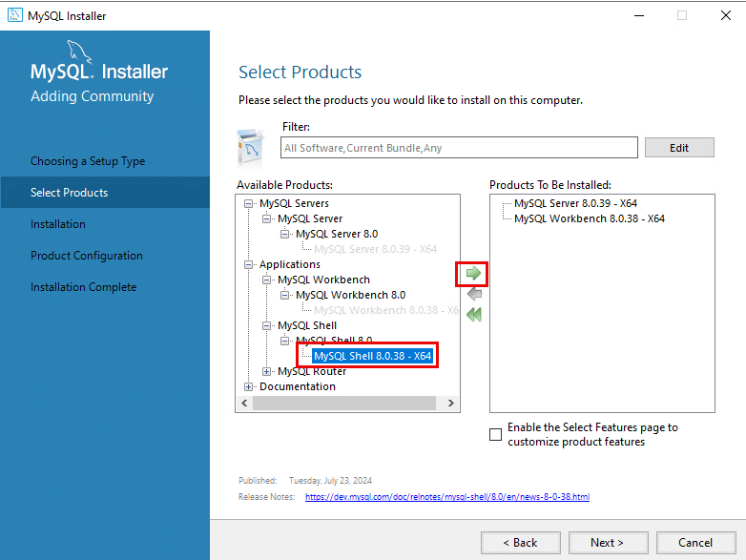Screen dimensions: 746x560
Task: Select MySQL Server 8.0.39 - X64 to be installed
Action: [x=575, y=203]
